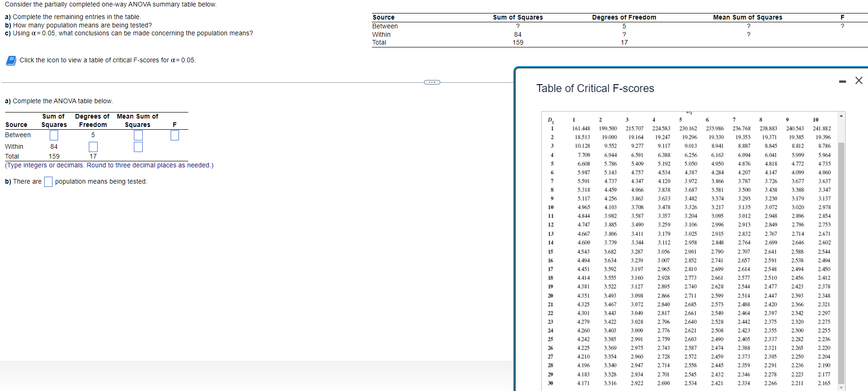Click 'Consider the partially completed one-way ANOVA' sentence

coord(111,5)
